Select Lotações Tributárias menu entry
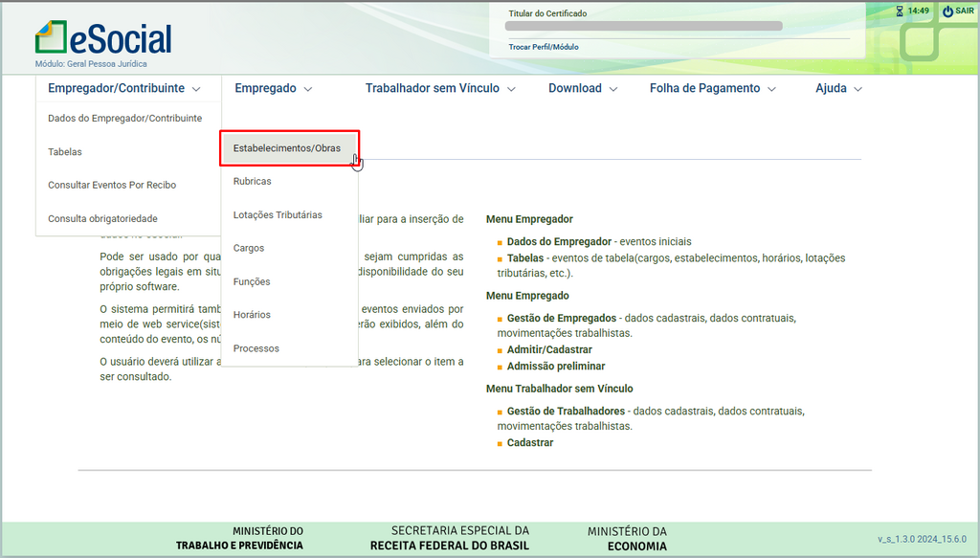Viewport: 980px width, 558px height. (x=278, y=215)
